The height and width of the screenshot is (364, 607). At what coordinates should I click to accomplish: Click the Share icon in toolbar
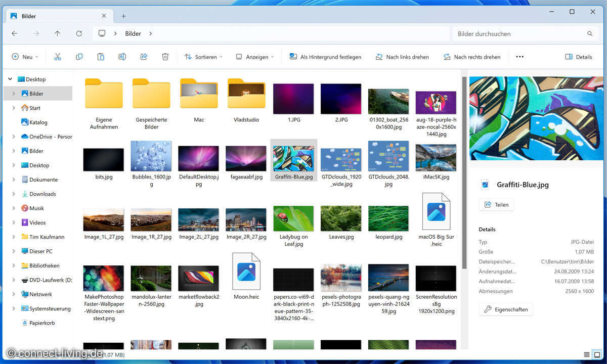point(144,57)
